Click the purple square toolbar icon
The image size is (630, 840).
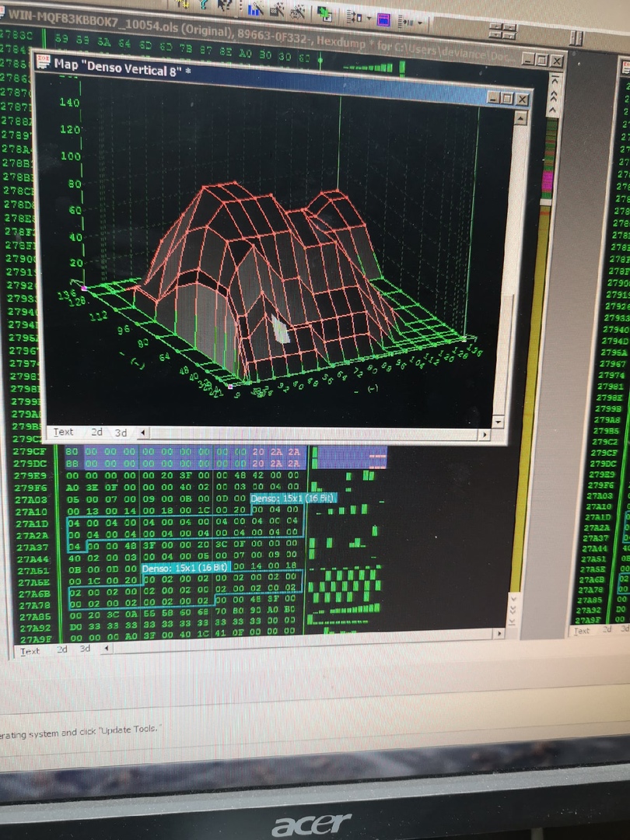(x=383, y=19)
